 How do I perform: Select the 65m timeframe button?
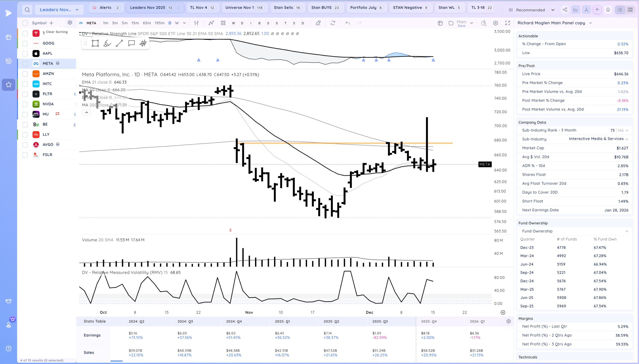click(147, 23)
